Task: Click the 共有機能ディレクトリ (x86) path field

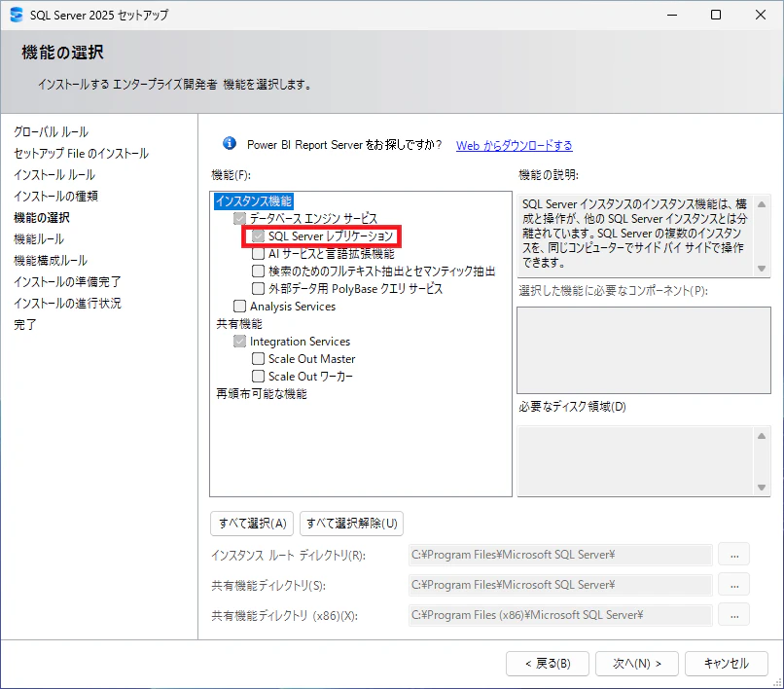Action: click(x=560, y=615)
